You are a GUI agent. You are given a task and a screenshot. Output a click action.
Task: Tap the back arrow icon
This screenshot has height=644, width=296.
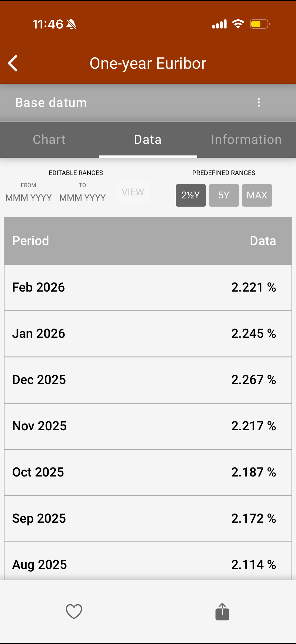click(x=13, y=63)
